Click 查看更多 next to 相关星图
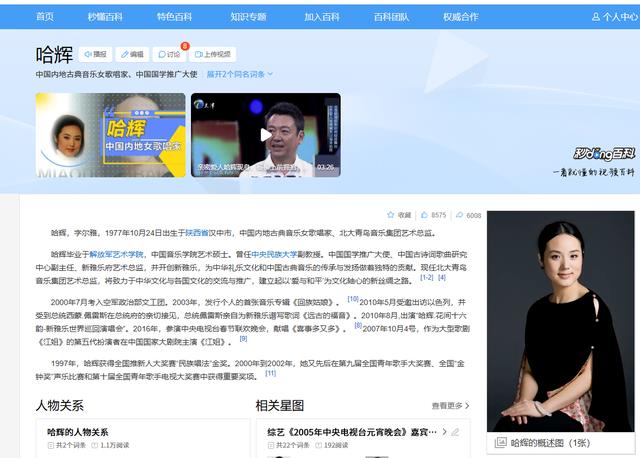The height and width of the screenshot is (458, 640). coord(450,406)
